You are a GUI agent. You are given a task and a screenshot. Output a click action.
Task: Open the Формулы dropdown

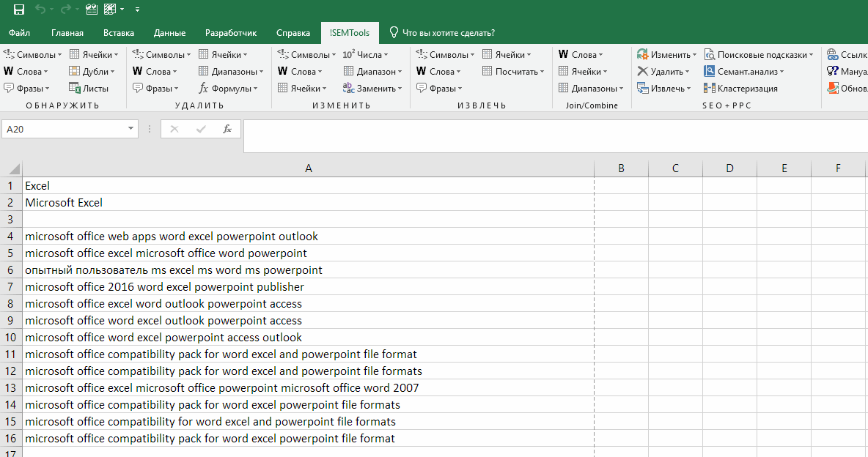(228, 88)
